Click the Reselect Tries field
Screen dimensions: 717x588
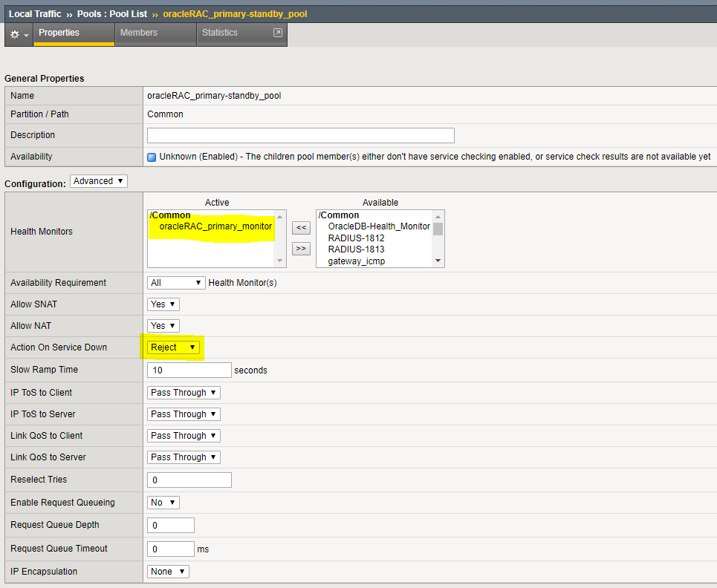[x=189, y=480]
